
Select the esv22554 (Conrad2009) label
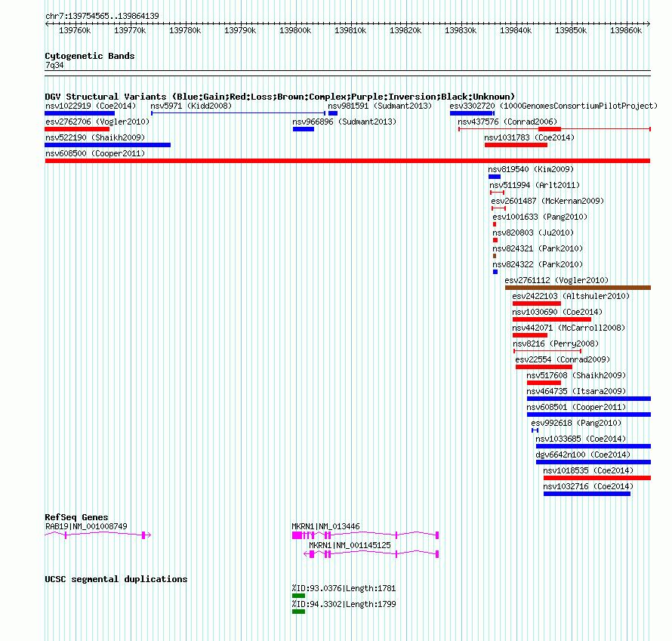[563, 359]
